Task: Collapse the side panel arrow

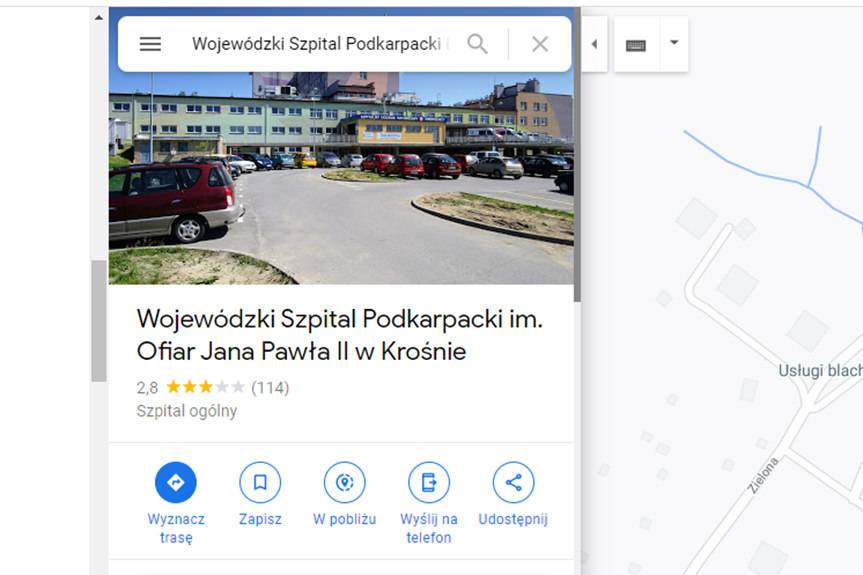Action: [x=594, y=43]
